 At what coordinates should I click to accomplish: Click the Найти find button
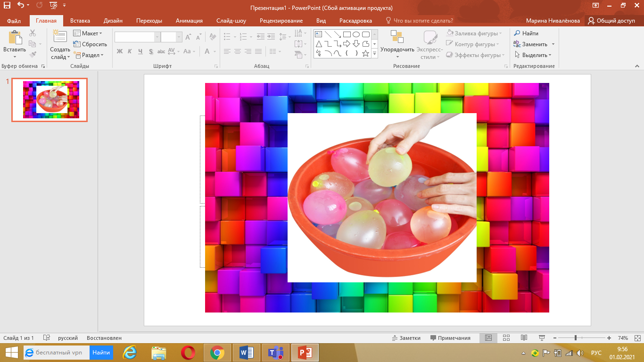[x=526, y=33]
